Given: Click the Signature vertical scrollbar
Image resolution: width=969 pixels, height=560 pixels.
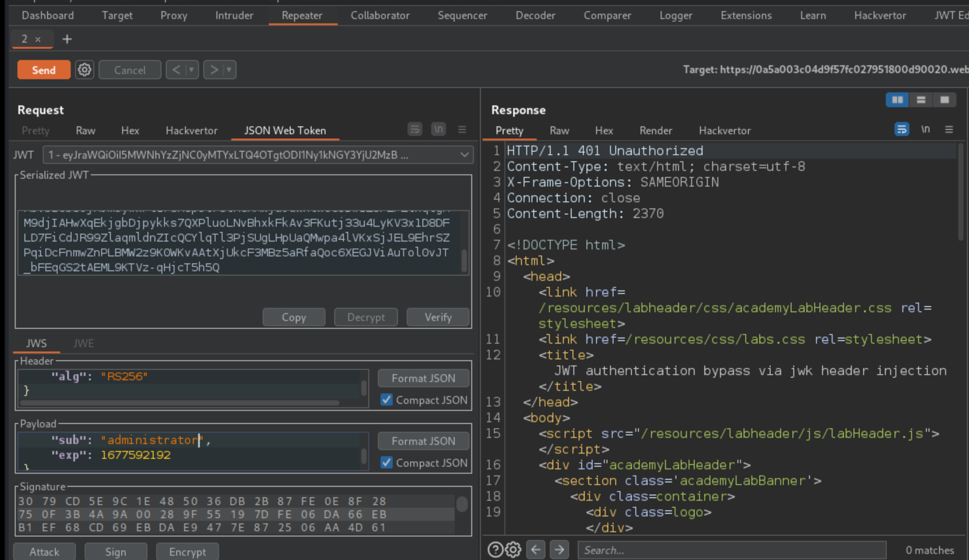Looking at the screenshot, I should tap(462, 504).
